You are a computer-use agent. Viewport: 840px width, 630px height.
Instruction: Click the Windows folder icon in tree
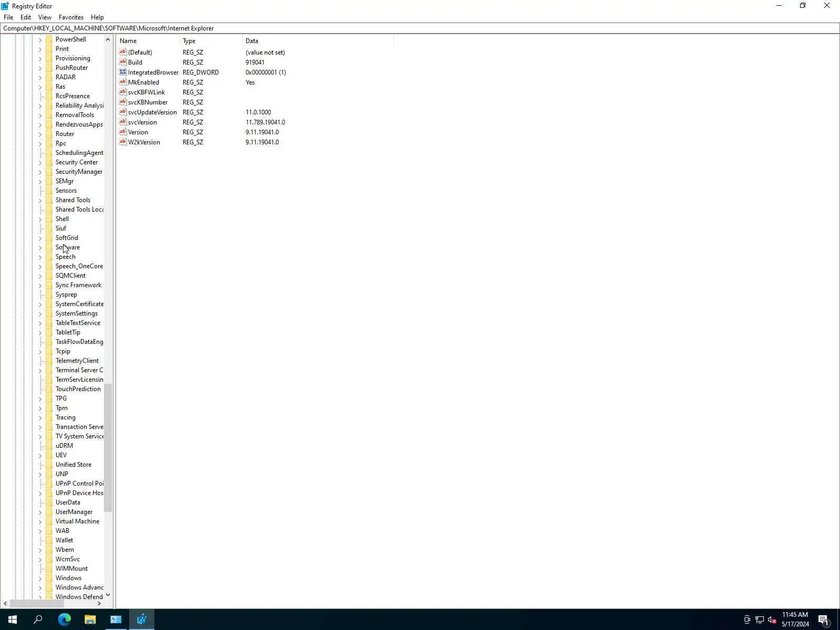pyautogui.click(x=49, y=578)
